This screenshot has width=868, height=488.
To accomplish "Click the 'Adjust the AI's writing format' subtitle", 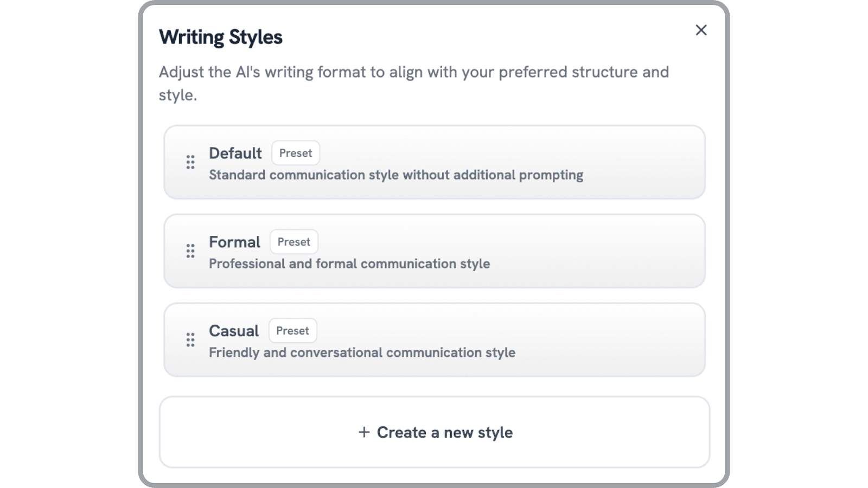I will coord(414,83).
